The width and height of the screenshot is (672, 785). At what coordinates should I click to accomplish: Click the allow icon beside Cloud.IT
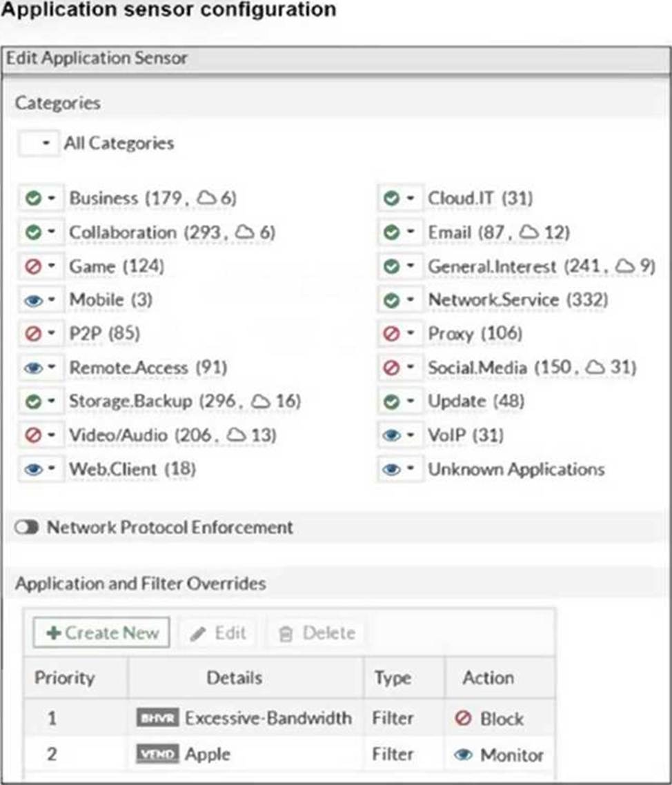click(x=391, y=199)
